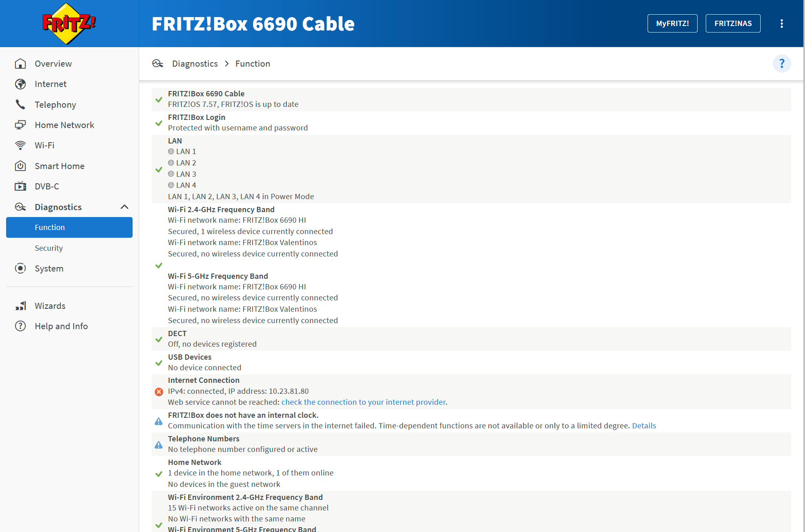
Task: Click green checkmark beside Home Network status
Action: coord(159,474)
